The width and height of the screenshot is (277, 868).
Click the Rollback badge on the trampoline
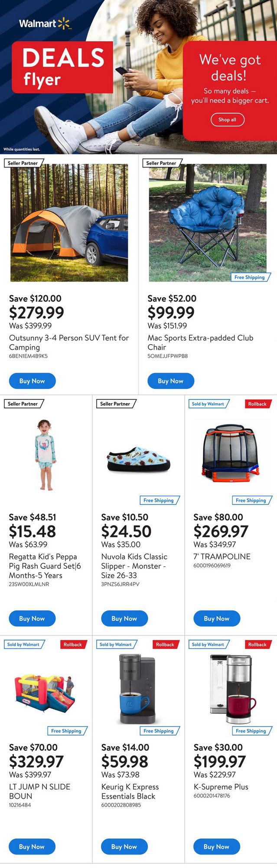click(x=257, y=404)
